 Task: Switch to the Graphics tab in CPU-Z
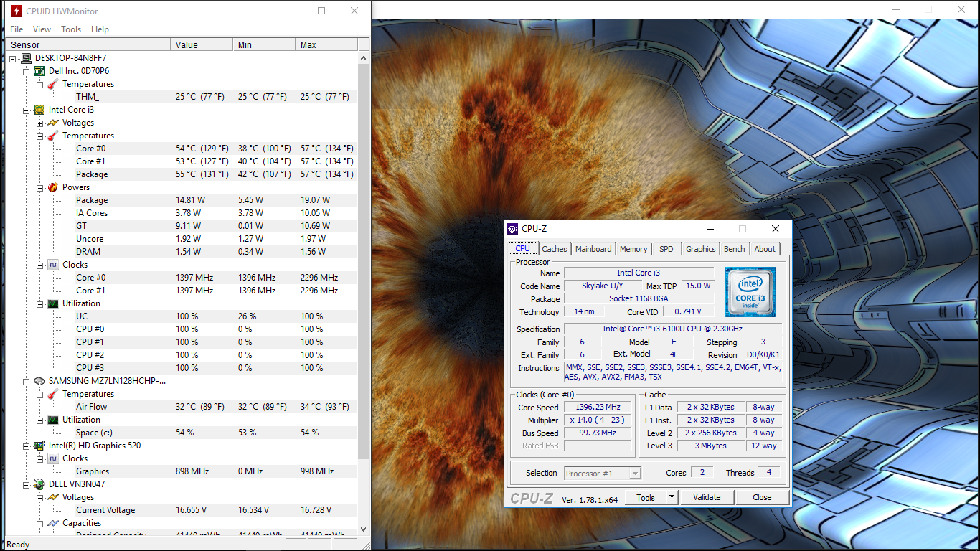[701, 249]
